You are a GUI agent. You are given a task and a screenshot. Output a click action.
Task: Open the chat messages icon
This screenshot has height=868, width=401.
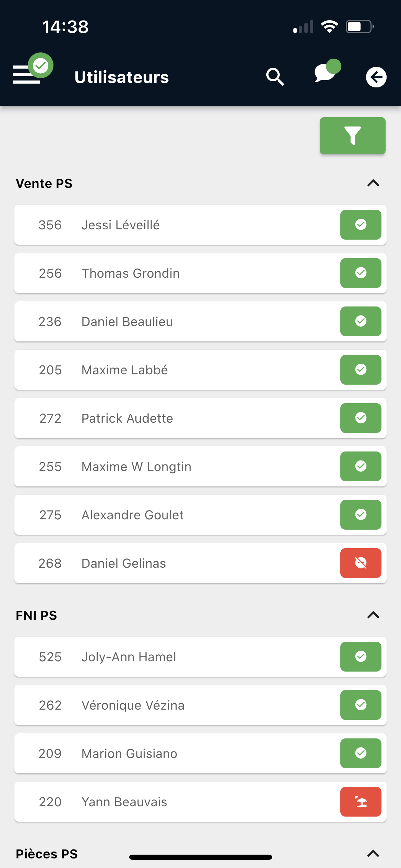pos(325,73)
